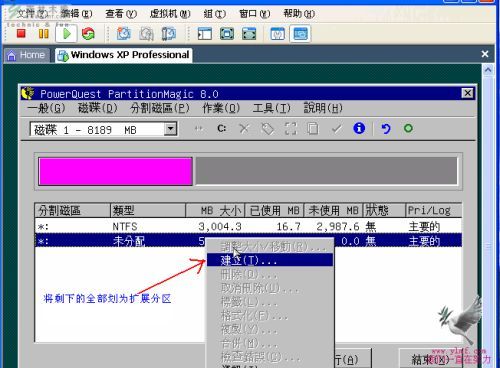Choose 標籤(L)... in the context menu

pyautogui.click(x=270, y=302)
